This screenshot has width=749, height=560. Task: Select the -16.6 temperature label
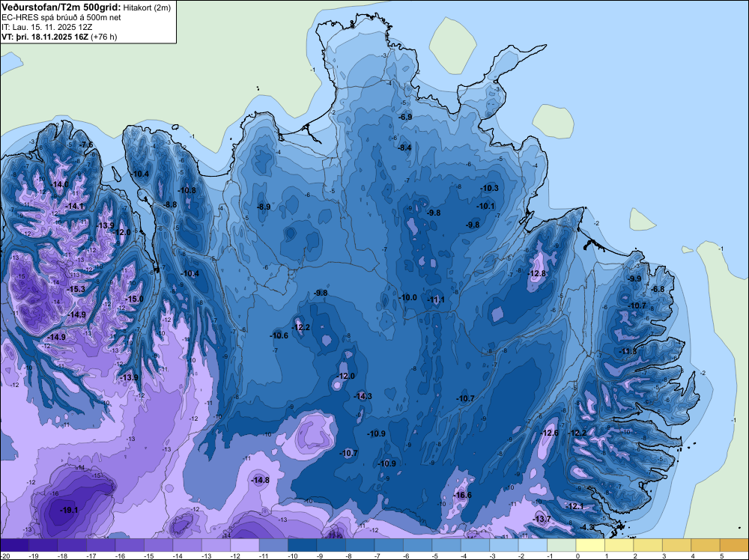[462, 495]
